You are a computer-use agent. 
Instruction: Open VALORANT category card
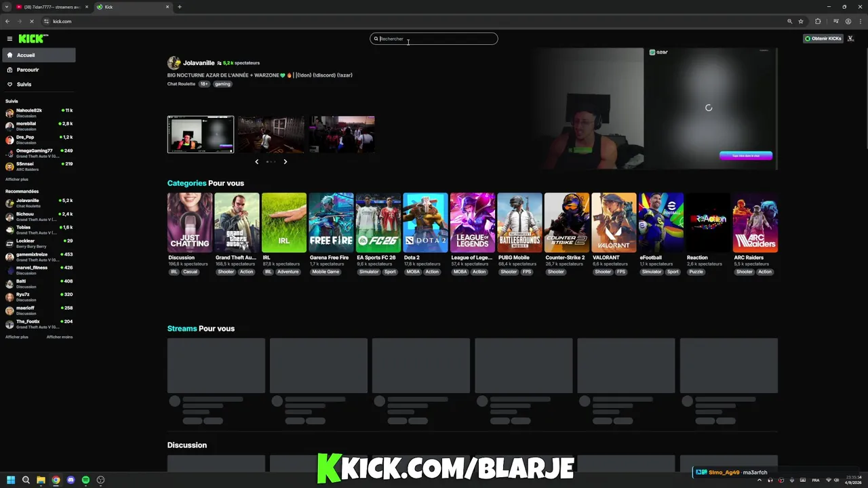[x=614, y=223]
